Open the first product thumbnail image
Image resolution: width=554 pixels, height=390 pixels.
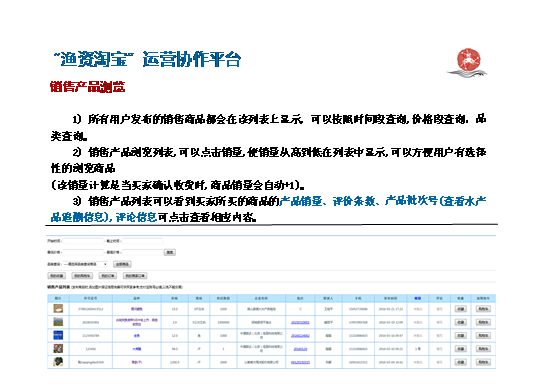tap(58, 309)
